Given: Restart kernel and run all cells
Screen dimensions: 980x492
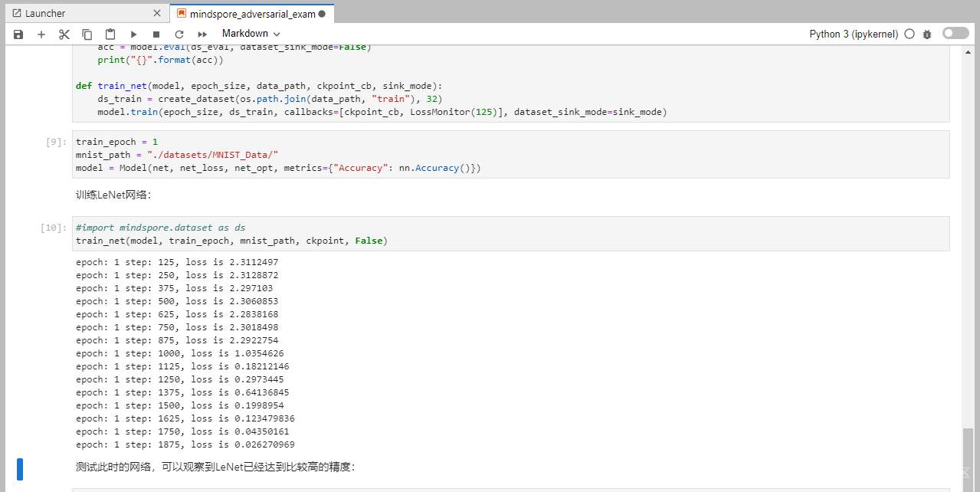Looking at the screenshot, I should click(202, 34).
